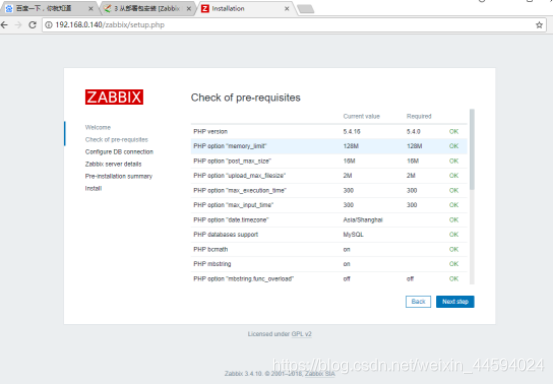Click the MySQL databases support value
This screenshot has height=384, width=554.
pyautogui.click(x=353, y=235)
